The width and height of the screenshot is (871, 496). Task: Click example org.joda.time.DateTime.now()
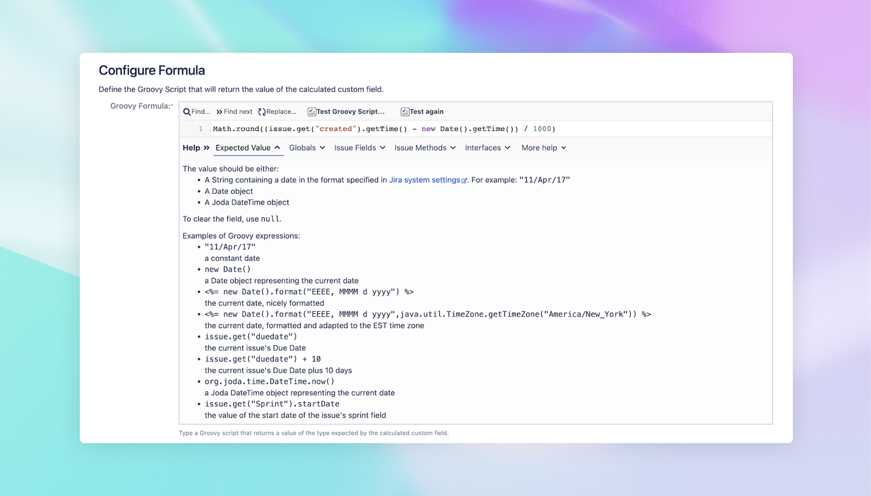(269, 382)
